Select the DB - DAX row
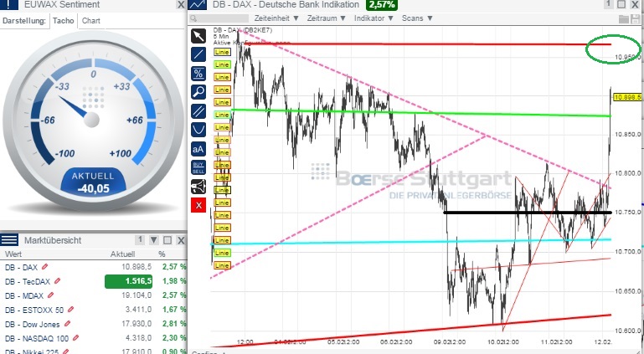The image size is (644, 354). point(94,267)
